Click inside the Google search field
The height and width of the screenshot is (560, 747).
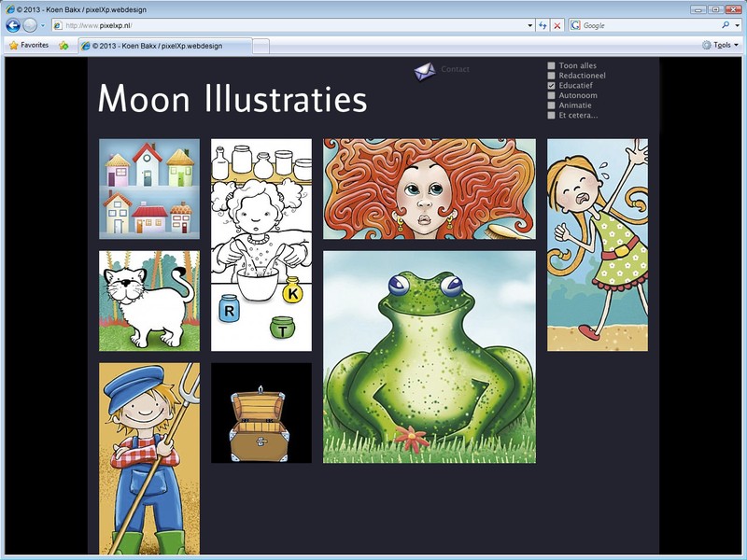click(644, 25)
